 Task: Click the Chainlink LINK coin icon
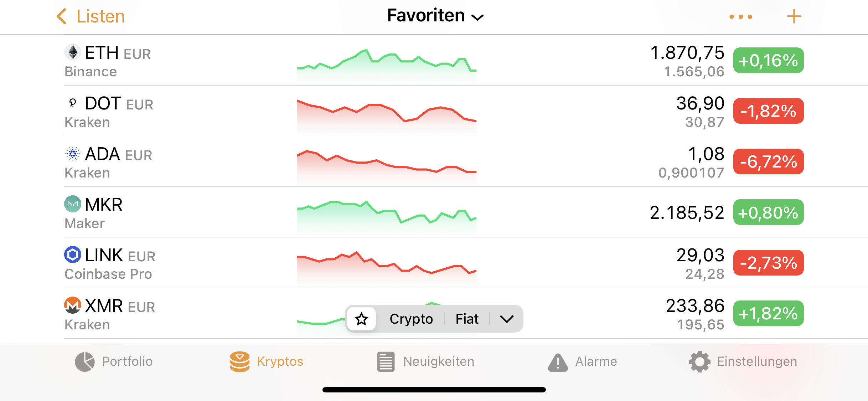tap(73, 255)
